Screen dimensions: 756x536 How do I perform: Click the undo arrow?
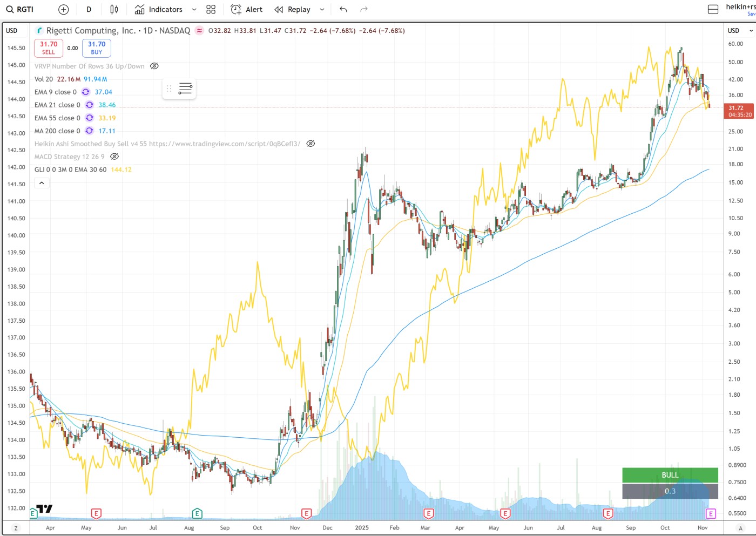point(343,9)
